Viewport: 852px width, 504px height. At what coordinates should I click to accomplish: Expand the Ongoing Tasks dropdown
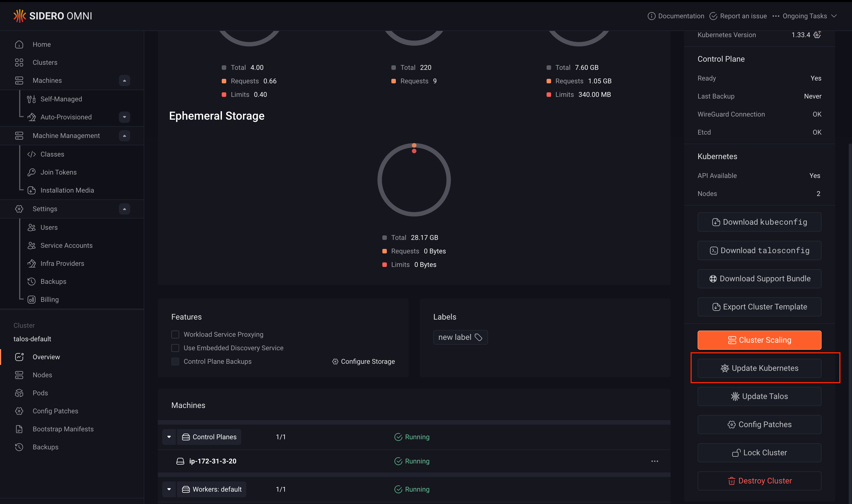pyautogui.click(x=804, y=16)
